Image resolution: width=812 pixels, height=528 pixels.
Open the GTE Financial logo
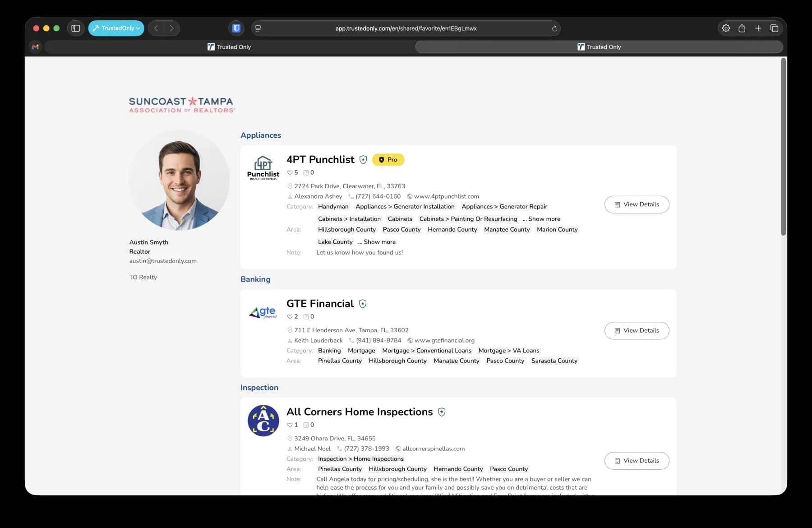tap(263, 312)
